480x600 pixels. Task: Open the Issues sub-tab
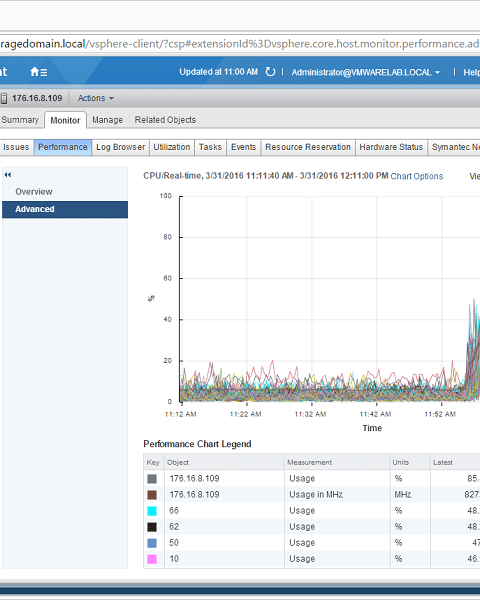pyautogui.click(x=16, y=147)
